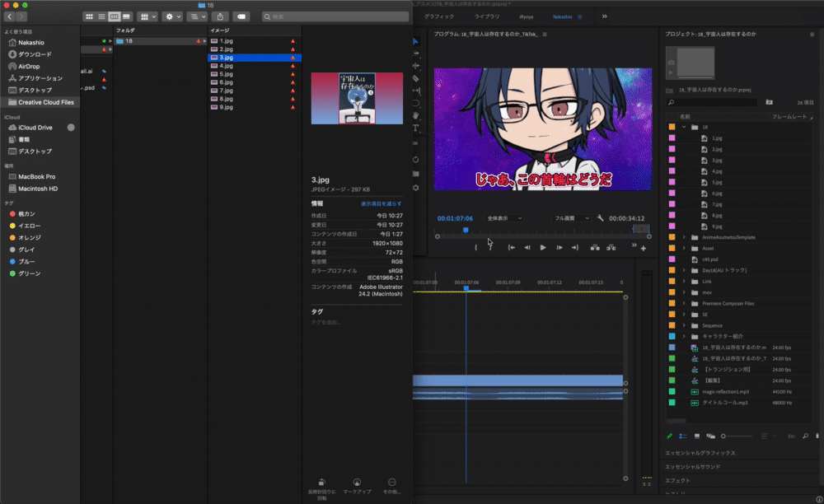Click 反時計回りに回転 button in Finder preview
Viewport: 824px width, 504px height.
tap(321, 489)
